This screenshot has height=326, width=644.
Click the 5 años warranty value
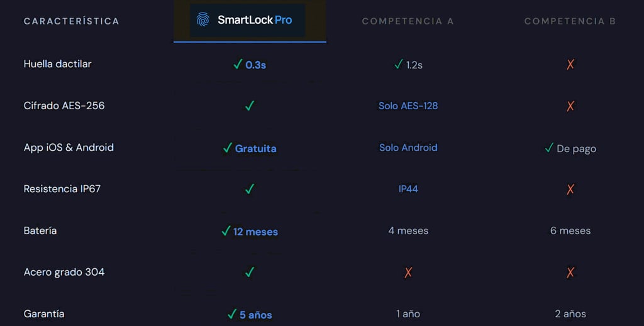click(x=255, y=315)
